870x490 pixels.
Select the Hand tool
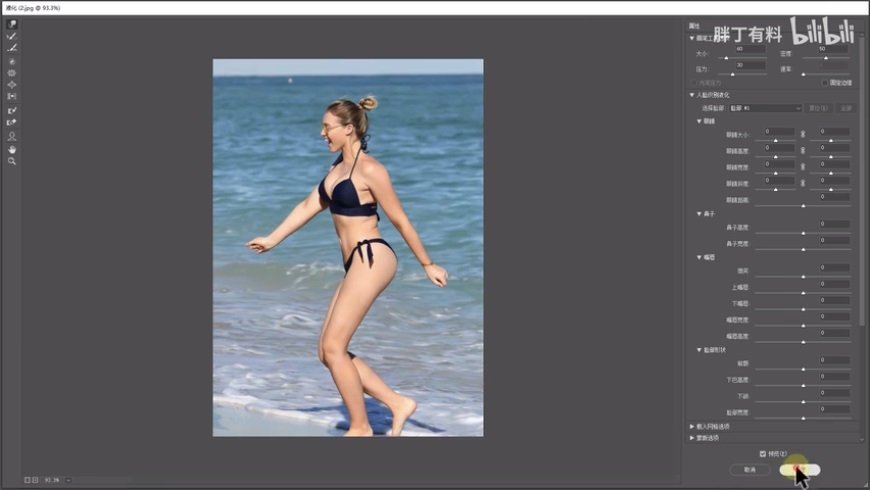(12, 149)
